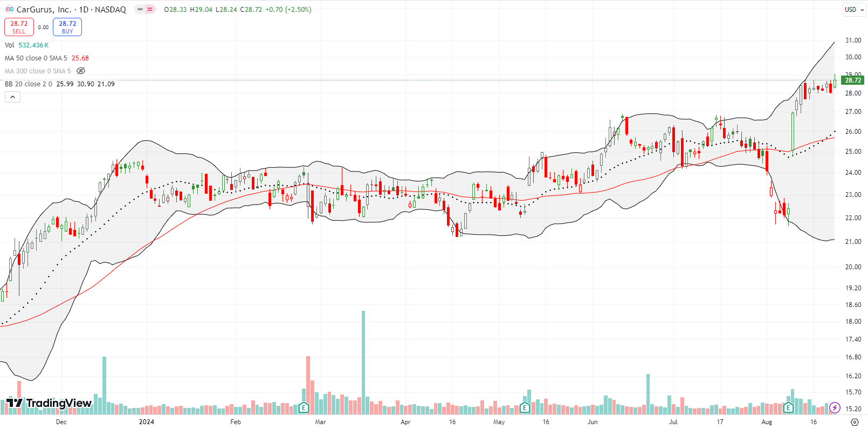The image size is (868, 429).
Task: Click the +0.70 (+2.50%) change value
Action: point(288,10)
